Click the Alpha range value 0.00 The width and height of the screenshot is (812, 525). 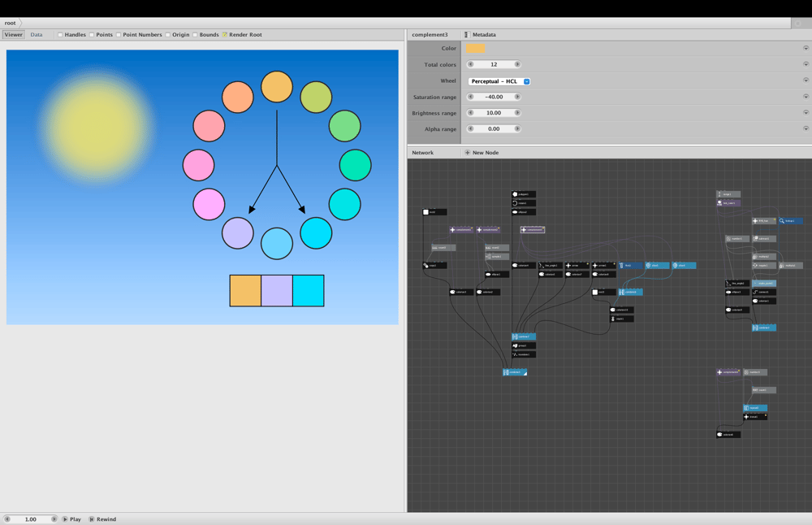pyautogui.click(x=494, y=128)
